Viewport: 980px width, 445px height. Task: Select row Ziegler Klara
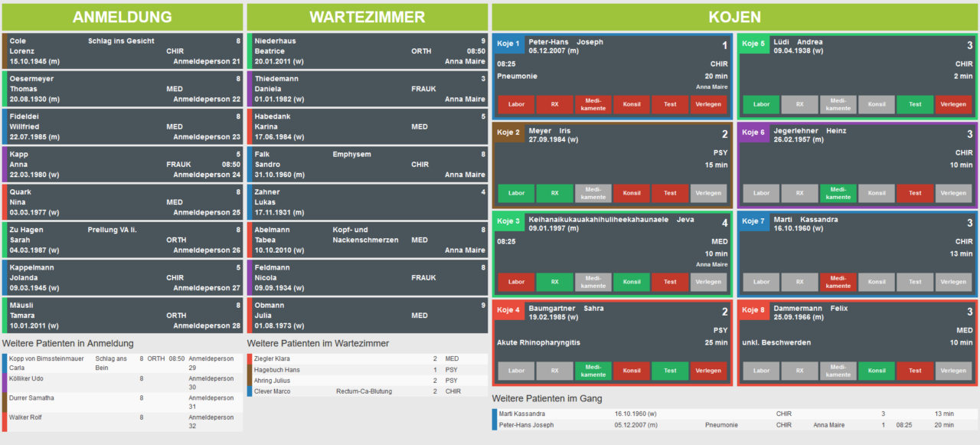[x=367, y=358]
